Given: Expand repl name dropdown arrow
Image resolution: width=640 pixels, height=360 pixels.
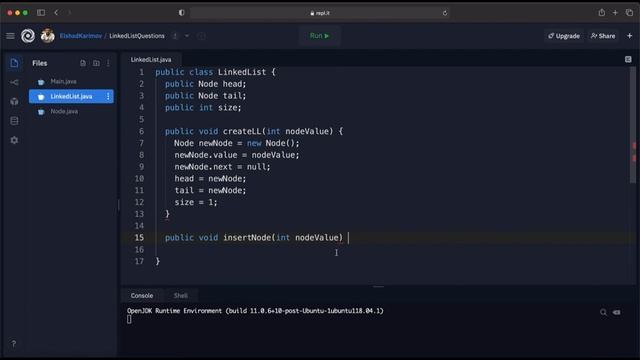Looking at the screenshot, I should [x=187, y=36].
